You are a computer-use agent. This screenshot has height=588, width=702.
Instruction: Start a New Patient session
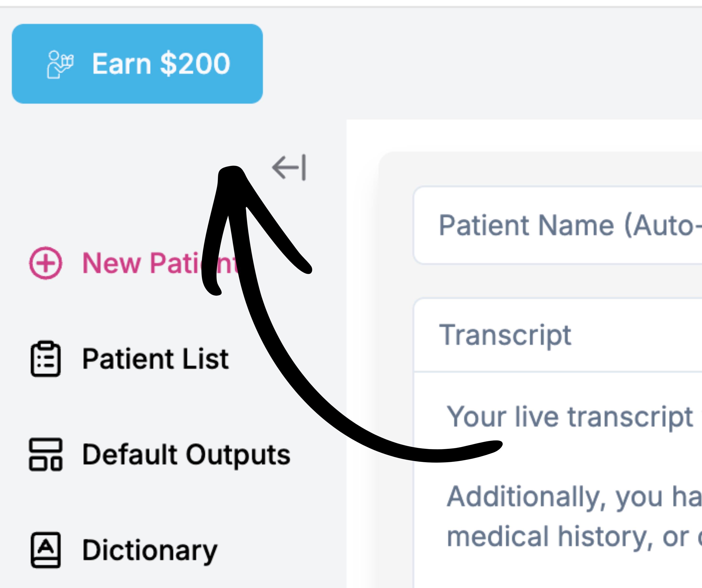140,263
